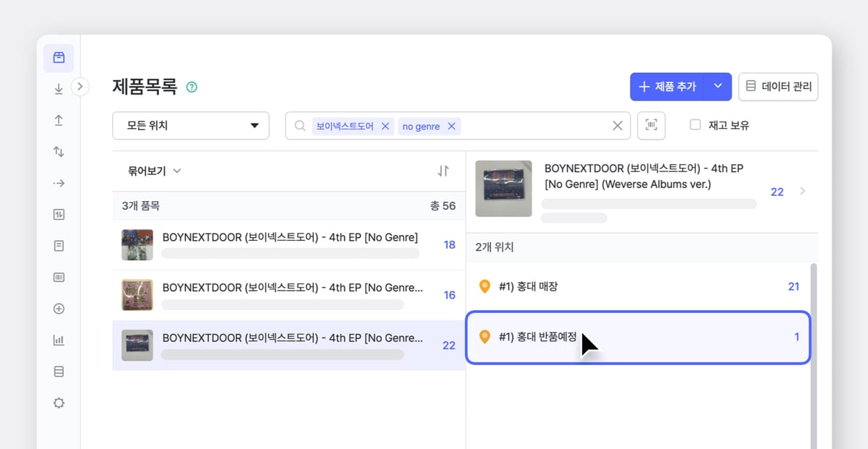Select the stock move (dashed arrow) sidebar icon
Viewport: 868px width, 449px height.
[59, 183]
